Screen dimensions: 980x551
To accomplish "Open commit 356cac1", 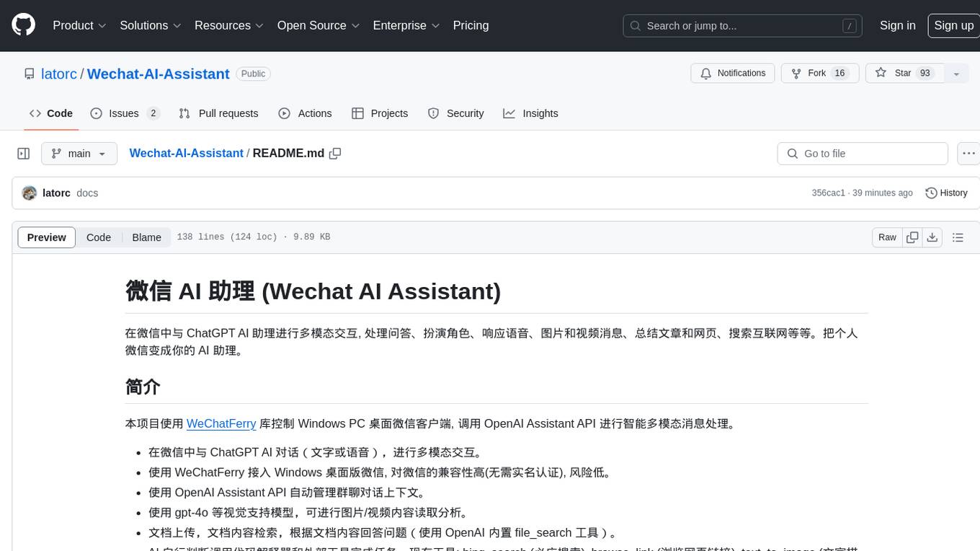I will (828, 193).
